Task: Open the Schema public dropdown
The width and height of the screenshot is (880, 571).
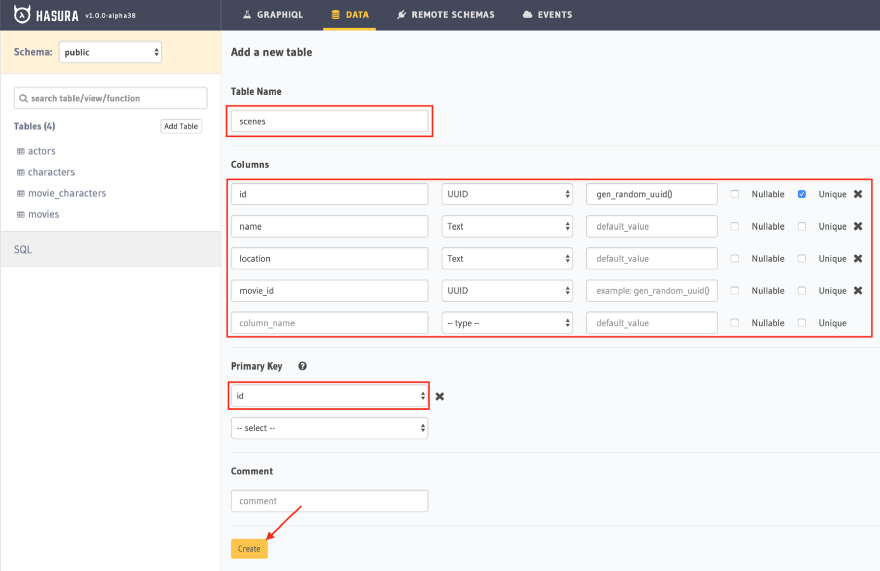Action: [x=110, y=52]
